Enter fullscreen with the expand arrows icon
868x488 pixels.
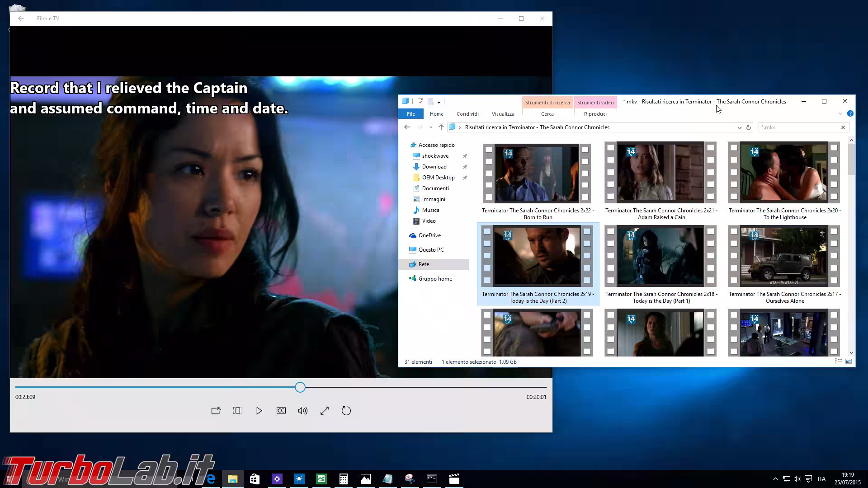pyautogui.click(x=325, y=411)
